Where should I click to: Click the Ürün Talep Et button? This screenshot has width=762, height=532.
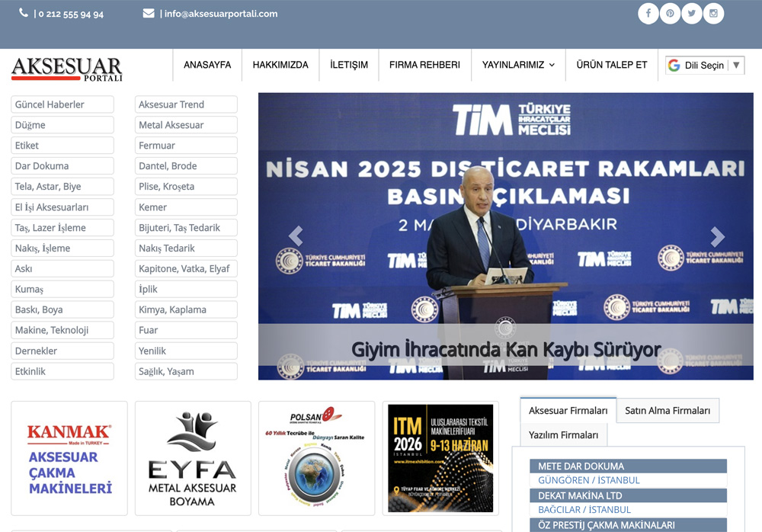click(x=612, y=65)
